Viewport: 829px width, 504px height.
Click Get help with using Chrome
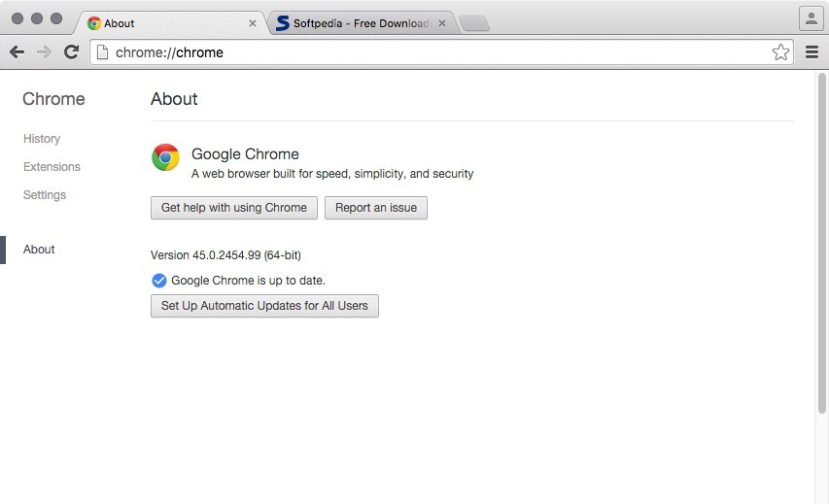pos(234,208)
